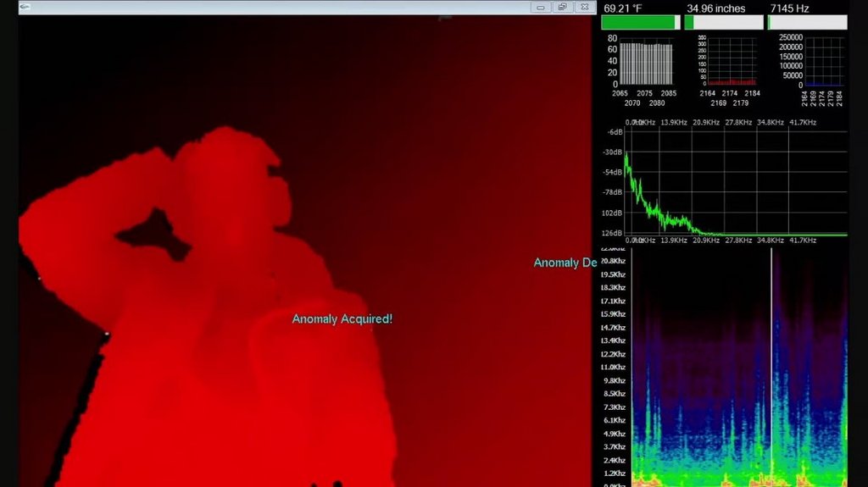Click the green temperature level bar

pos(641,22)
